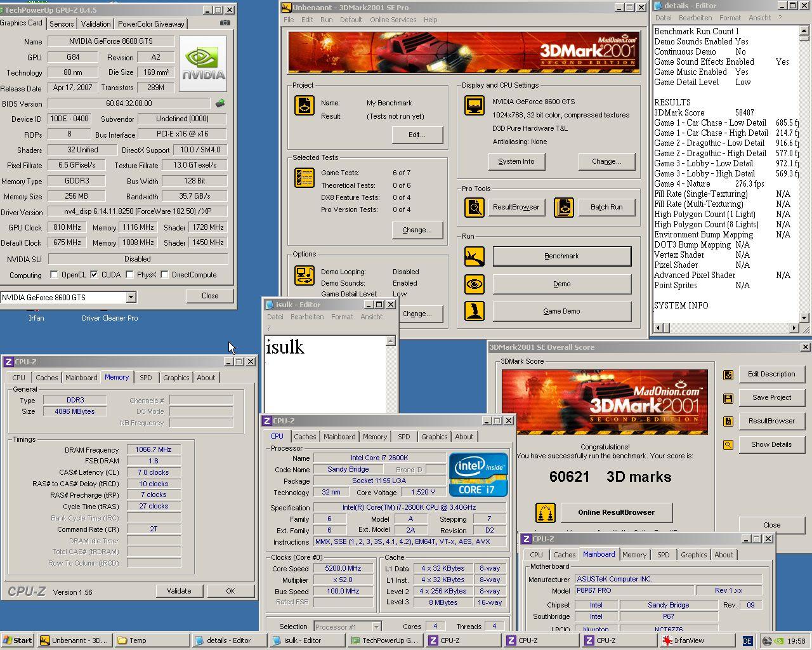The image size is (812, 650).
Task: Click the Show Details button
Action: (771, 445)
